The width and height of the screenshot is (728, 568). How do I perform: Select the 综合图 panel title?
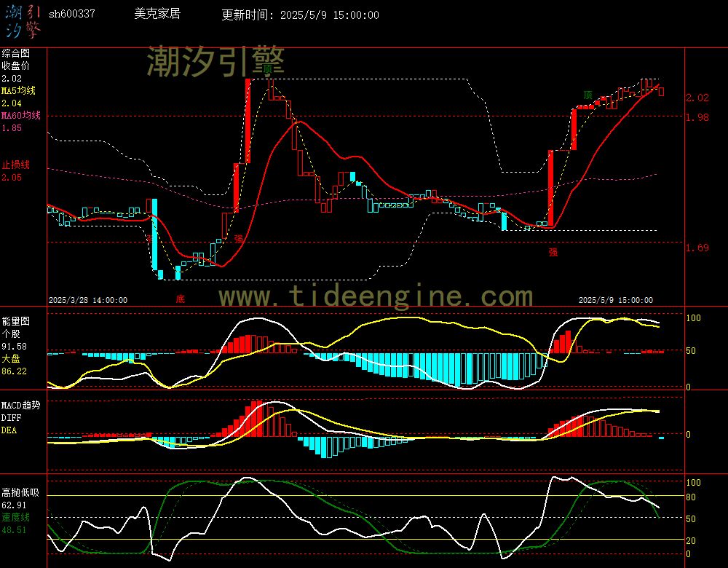coord(15,53)
